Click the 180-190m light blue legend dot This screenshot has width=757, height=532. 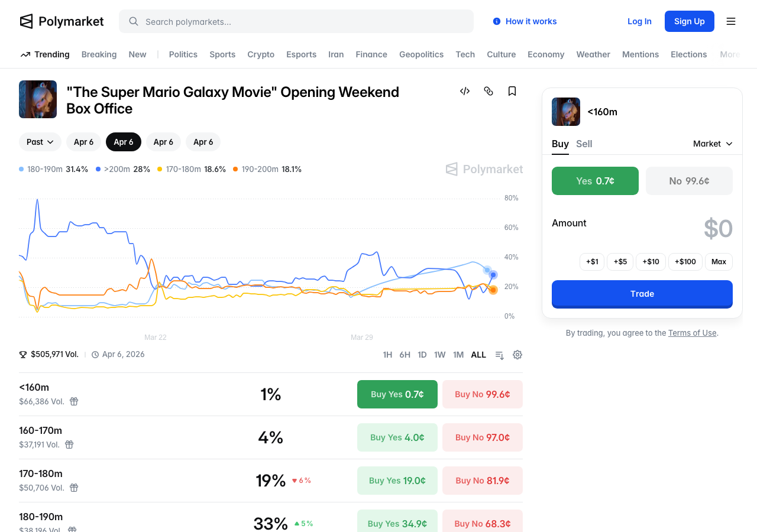[x=22, y=170]
